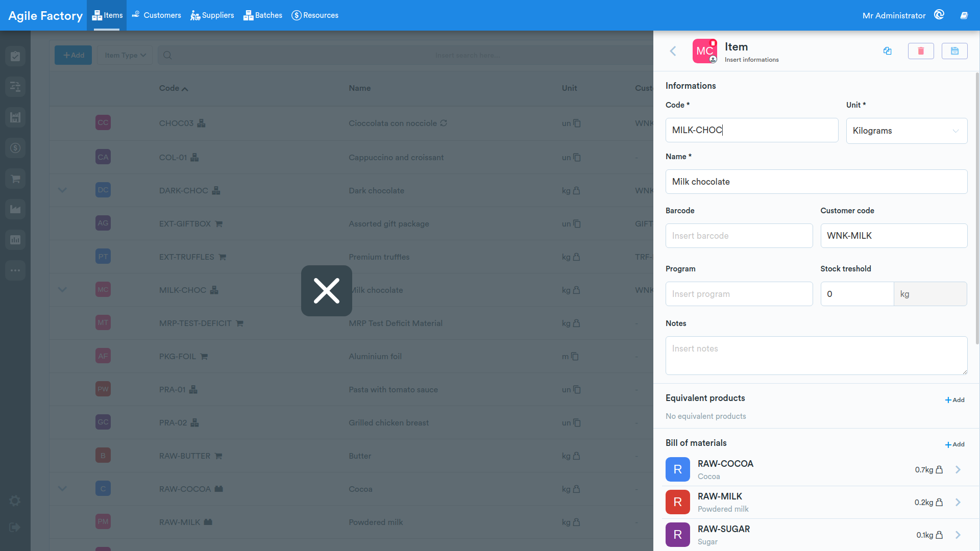Click the Stock treshold value field
Image resolution: width=980 pixels, height=551 pixels.
(857, 294)
